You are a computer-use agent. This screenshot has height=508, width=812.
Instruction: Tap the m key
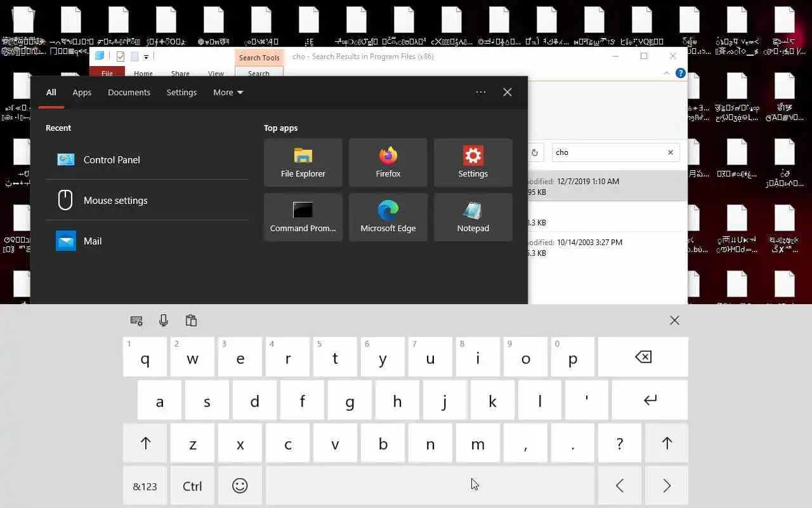478,443
